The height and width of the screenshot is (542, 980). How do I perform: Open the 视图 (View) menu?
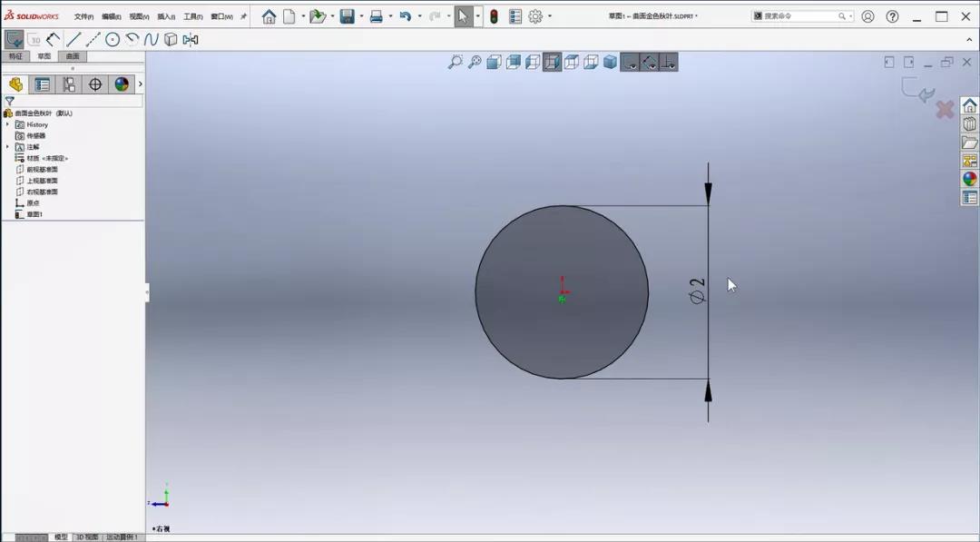(x=139, y=17)
